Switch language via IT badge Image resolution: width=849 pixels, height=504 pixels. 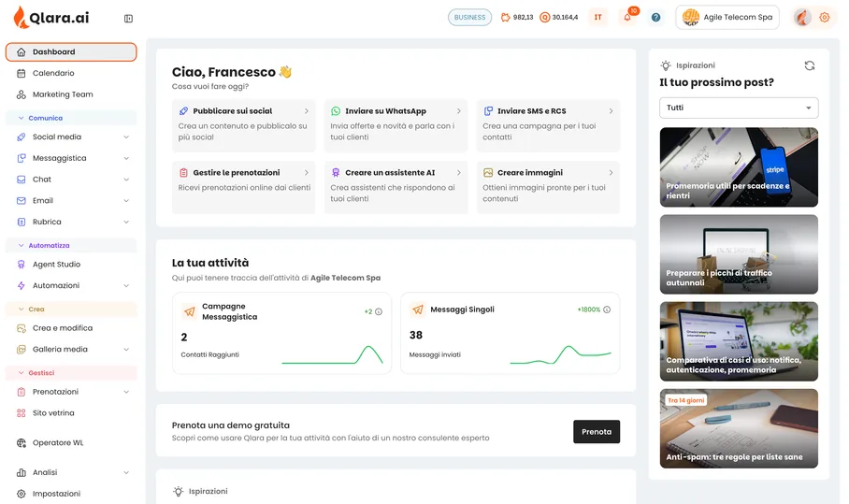tap(597, 18)
